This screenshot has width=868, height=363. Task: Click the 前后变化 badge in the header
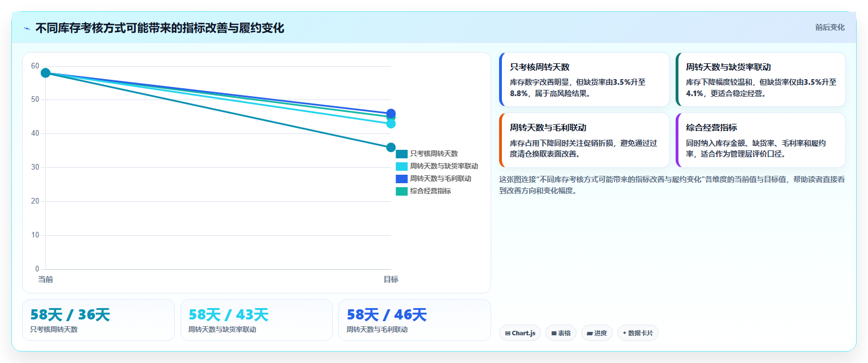click(x=830, y=27)
